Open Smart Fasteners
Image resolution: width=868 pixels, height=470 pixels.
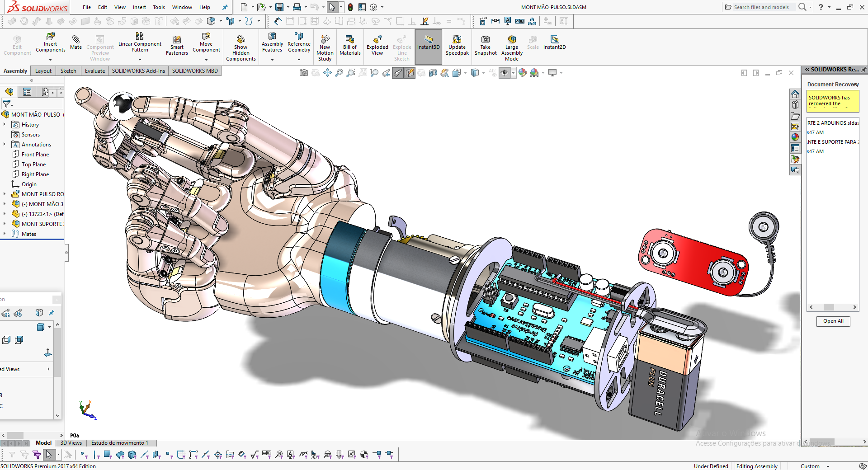(x=177, y=45)
